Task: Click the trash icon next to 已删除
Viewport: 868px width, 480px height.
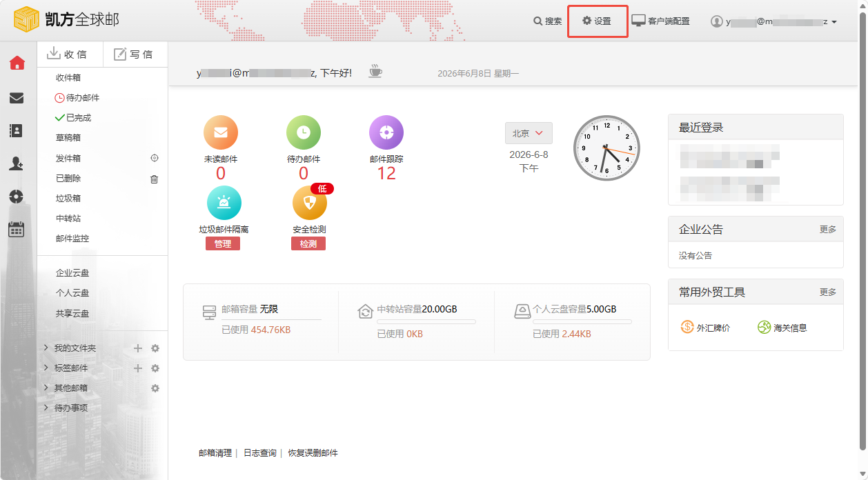Action: pyautogui.click(x=155, y=179)
